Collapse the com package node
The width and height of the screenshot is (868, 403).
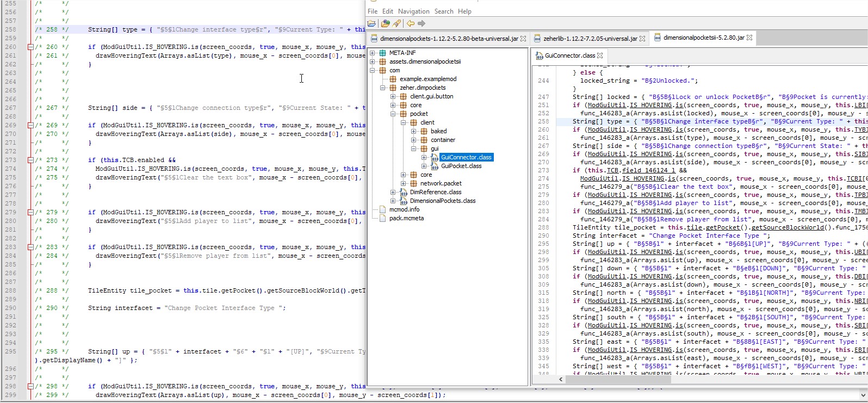373,70
